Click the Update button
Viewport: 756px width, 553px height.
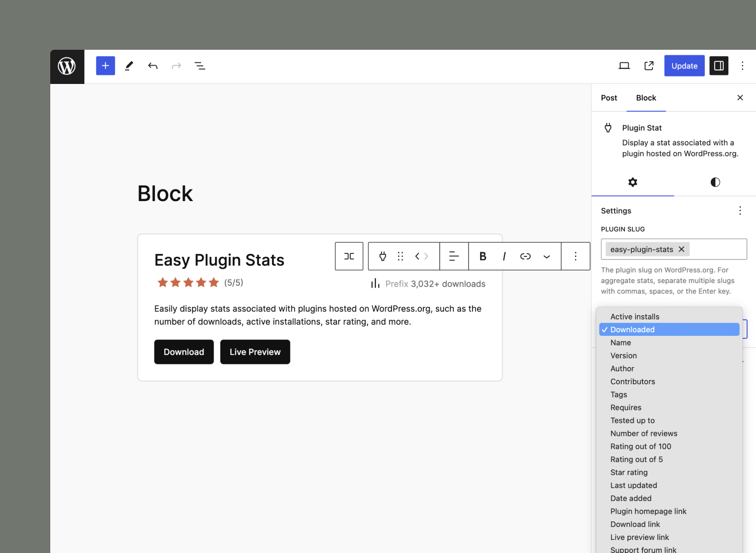pos(685,66)
